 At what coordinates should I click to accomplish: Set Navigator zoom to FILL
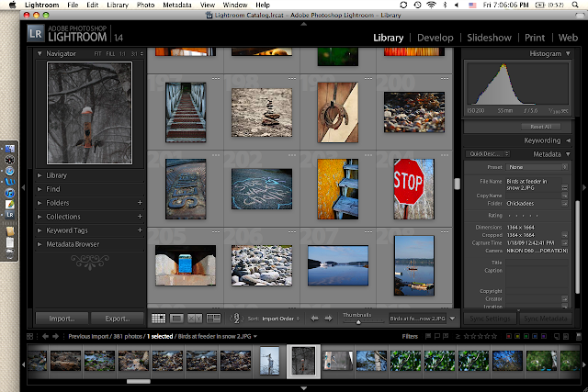pos(109,54)
